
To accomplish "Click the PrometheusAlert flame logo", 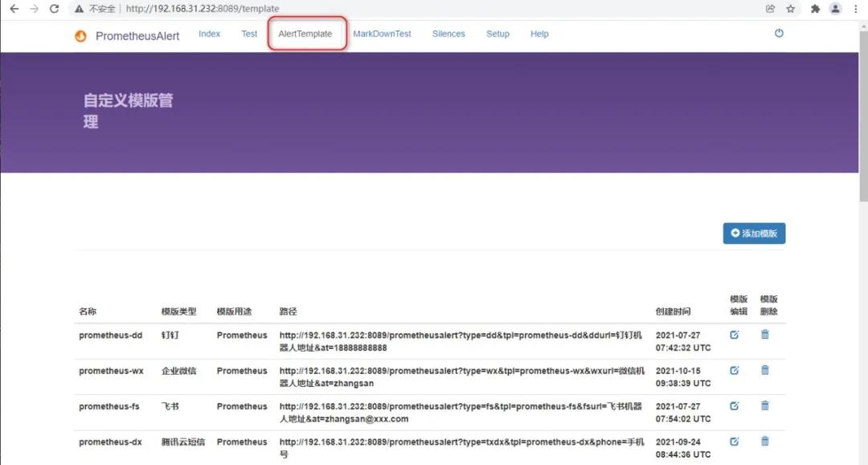I will pos(81,36).
